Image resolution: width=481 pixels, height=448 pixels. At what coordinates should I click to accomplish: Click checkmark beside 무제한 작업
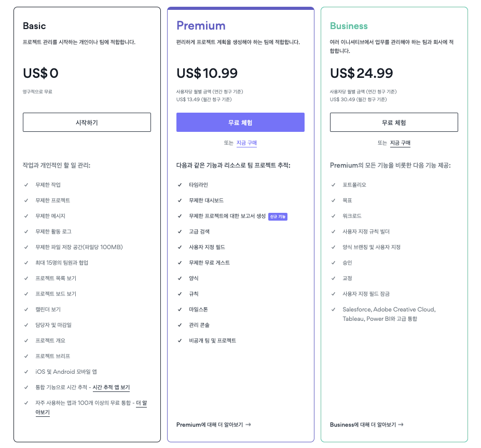(26, 185)
